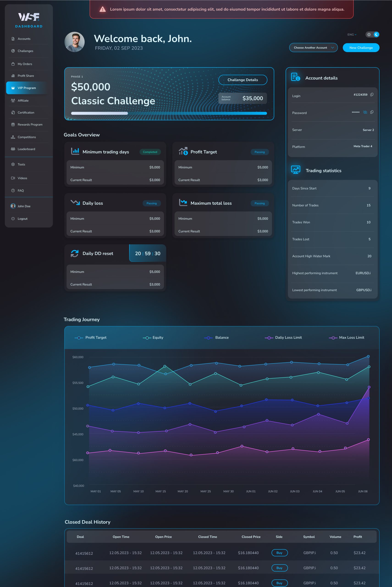Copy the Password with copy icon
The height and width of the screenshot is (587, 392).
pos(372,112)
